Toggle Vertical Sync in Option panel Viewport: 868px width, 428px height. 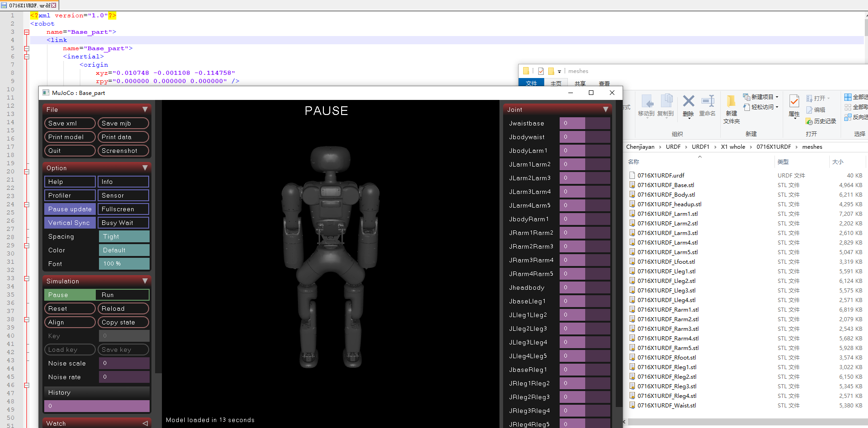(70, 223)
